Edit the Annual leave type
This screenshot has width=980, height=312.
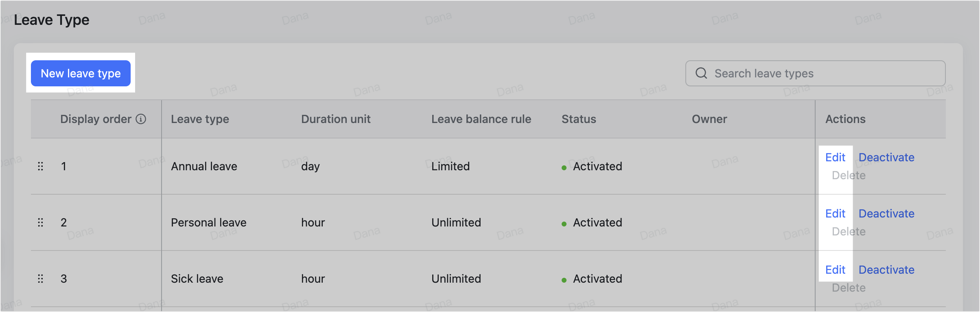point(835,157)
